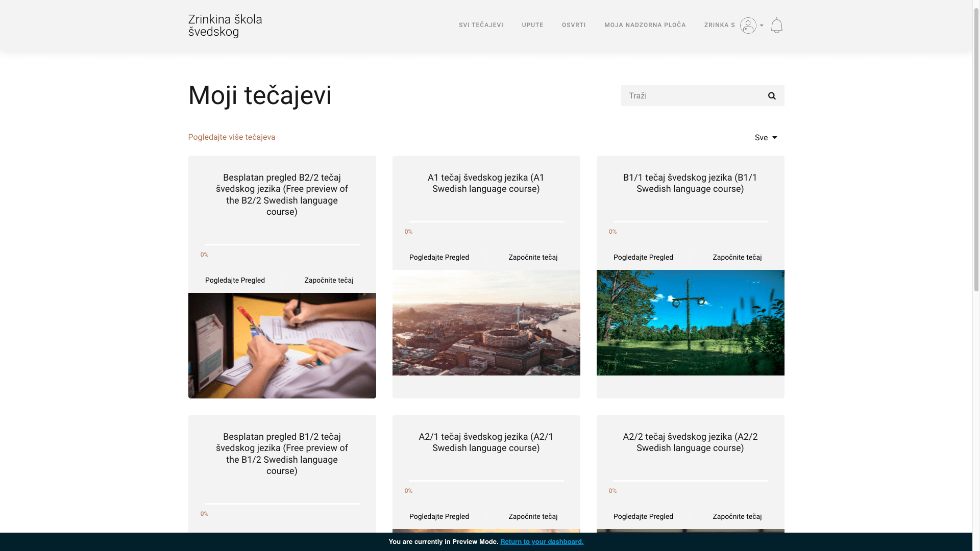Click Započnite tečaj for B1/1 course

[x=737, y=258]
